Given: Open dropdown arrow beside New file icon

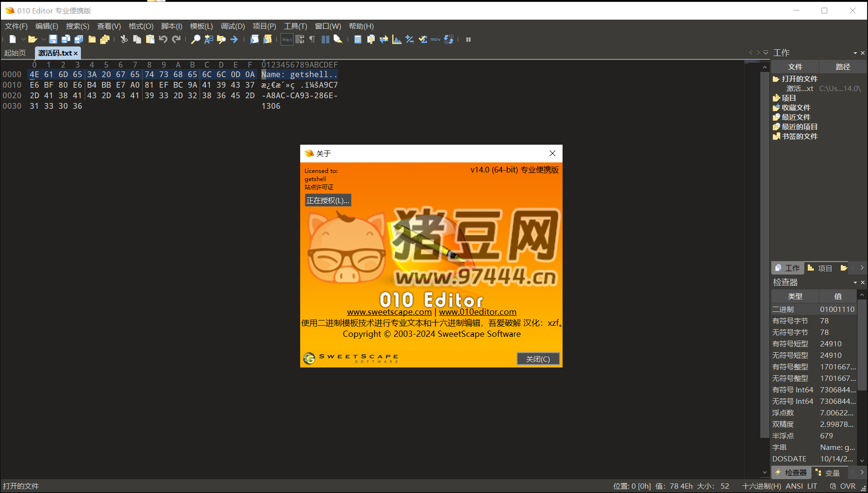Looking at the screenshot, I should click(x=23, y=39).
